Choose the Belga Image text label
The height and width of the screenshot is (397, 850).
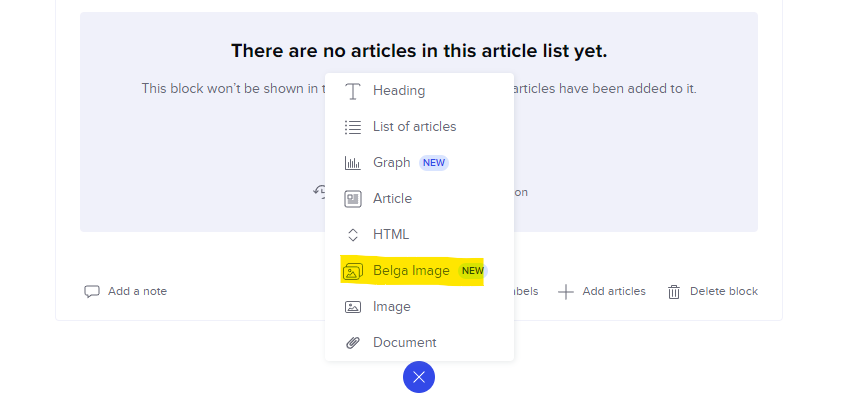tap(411, 271)
